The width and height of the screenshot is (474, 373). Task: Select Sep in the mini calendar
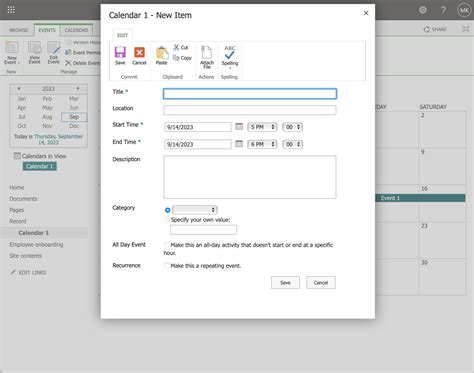click(74, 117)
